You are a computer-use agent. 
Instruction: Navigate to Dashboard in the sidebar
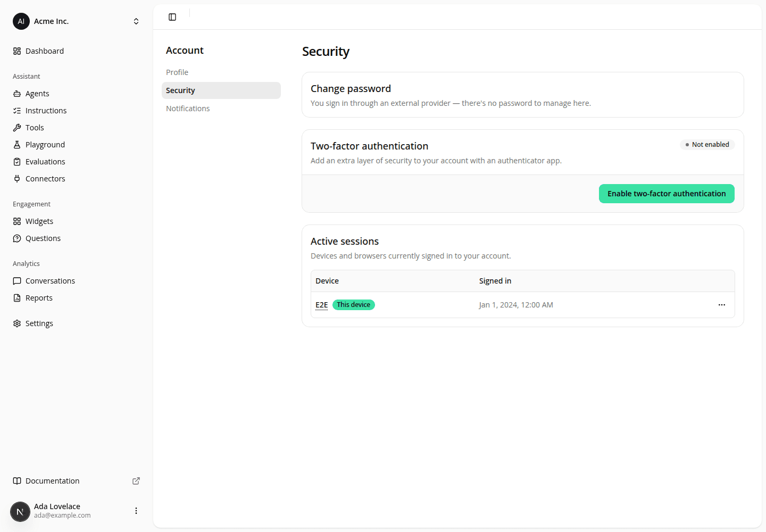tap(77, 51)
